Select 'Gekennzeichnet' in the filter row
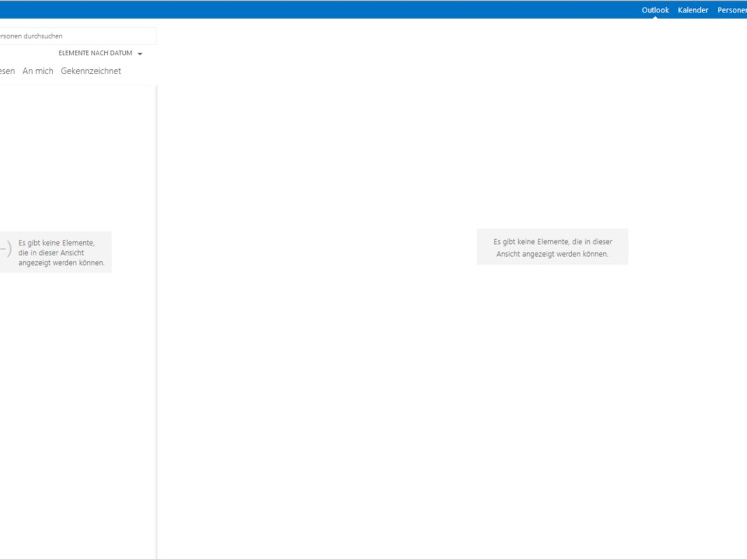The height and width of the screenshot is (560, 747). tap(91, 71)
